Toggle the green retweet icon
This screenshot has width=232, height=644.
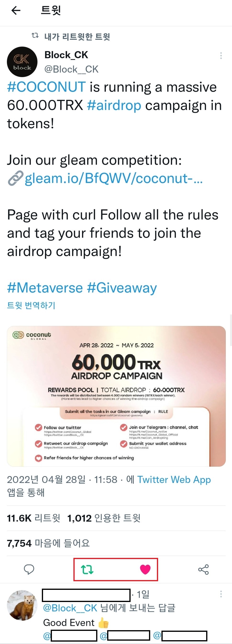pyautogui.click(x=87, y=570)
